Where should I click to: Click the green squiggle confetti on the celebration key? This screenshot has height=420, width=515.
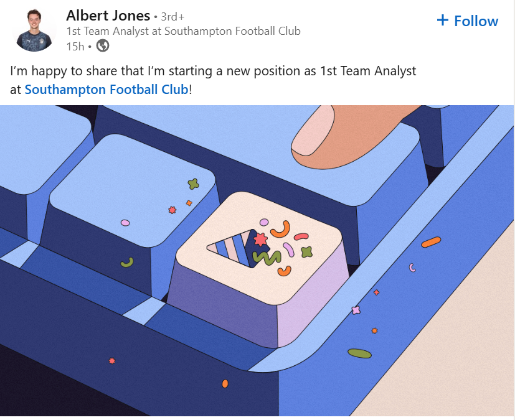pyautogui.click(x=267, y=257)
